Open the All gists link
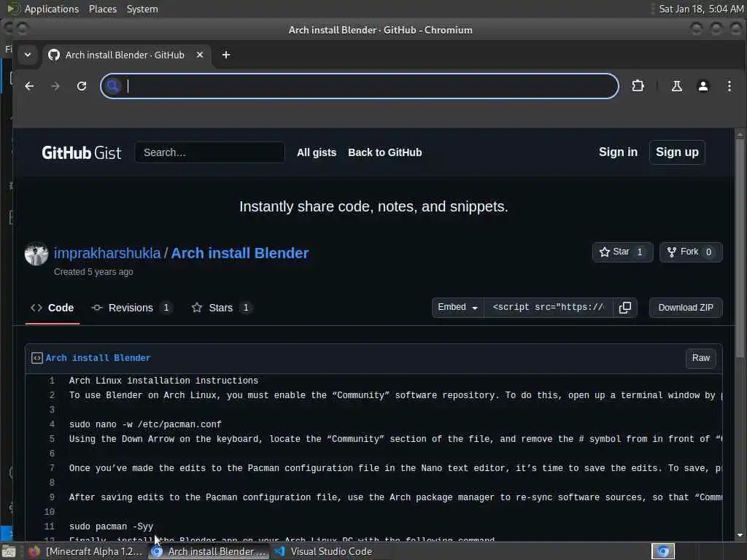Image resolution: width=747 pixels, height=560 pixels. [x=317, y=152]
